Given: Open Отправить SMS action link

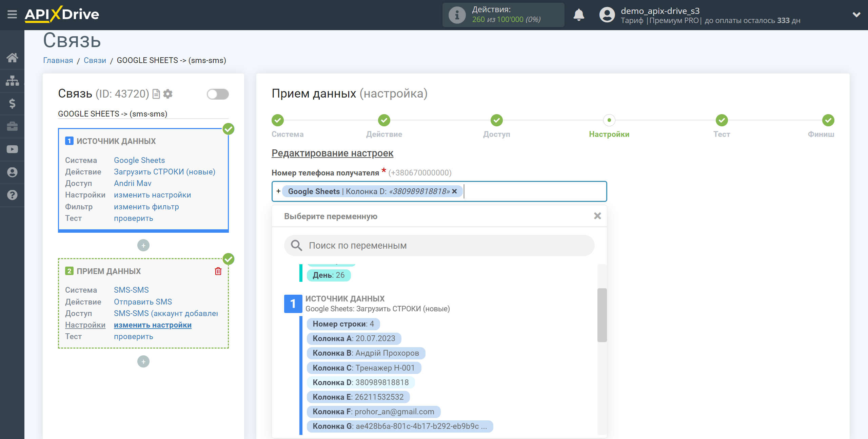Looking at the screenshot, I should point(143,302).
